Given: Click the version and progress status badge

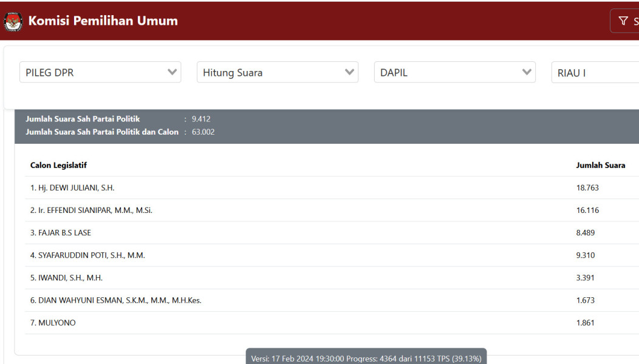Looking at the screenshot, I should (366, 358).
